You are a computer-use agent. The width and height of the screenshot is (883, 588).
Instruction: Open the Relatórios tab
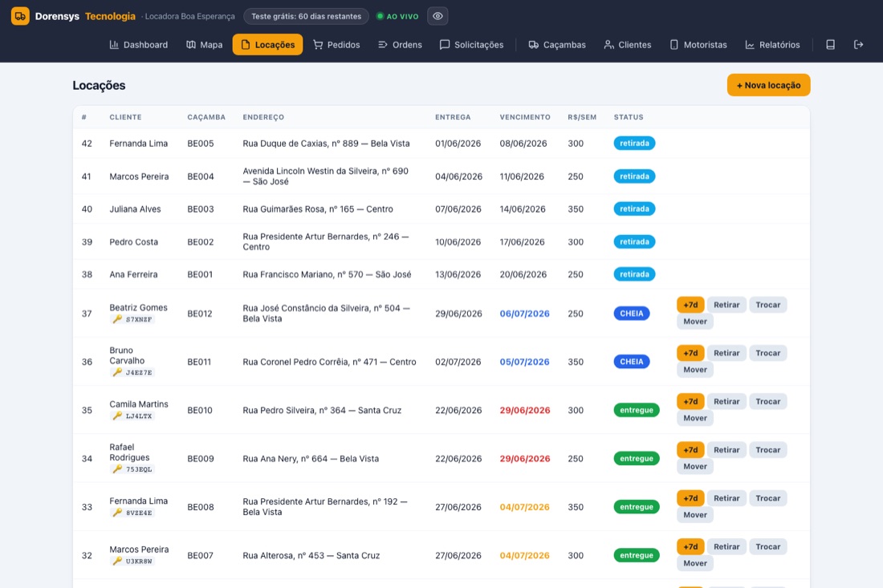pyautogui.click(x=772, y=44)
